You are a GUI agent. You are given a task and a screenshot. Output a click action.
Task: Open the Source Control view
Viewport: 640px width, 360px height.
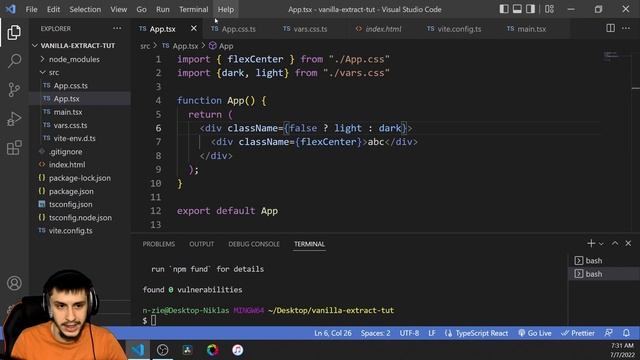[14, 89]
